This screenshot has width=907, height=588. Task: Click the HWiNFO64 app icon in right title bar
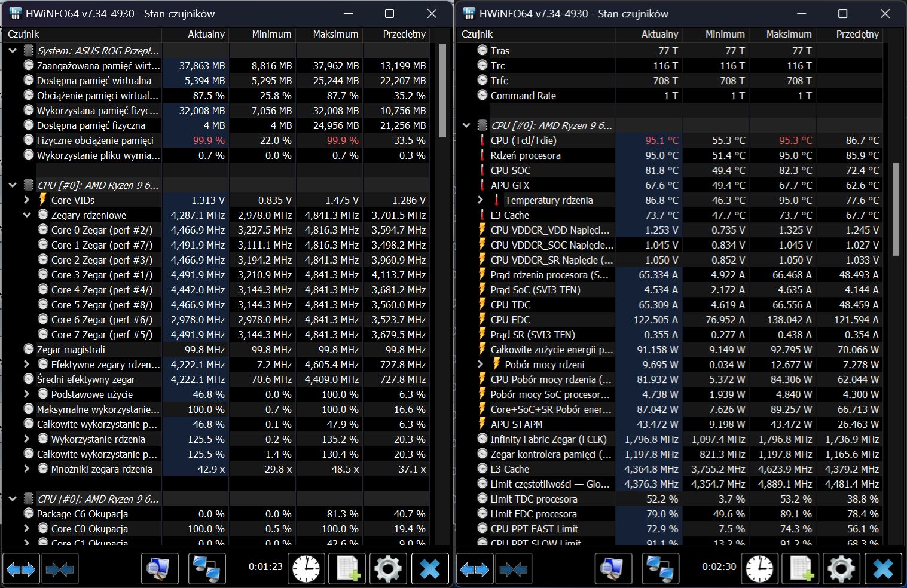pyautogui.click(x=469, y=13)
